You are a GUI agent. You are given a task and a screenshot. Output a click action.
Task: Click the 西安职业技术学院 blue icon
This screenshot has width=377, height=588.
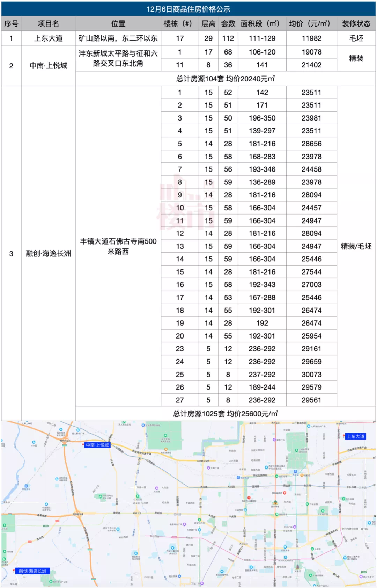[x=136, y=553]
